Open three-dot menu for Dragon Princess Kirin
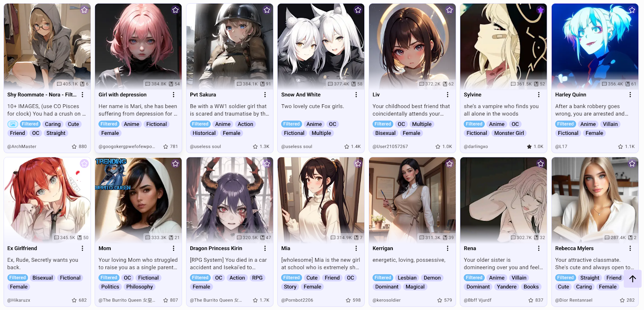This screenshot has height=310, width=644. coord(265,248)
